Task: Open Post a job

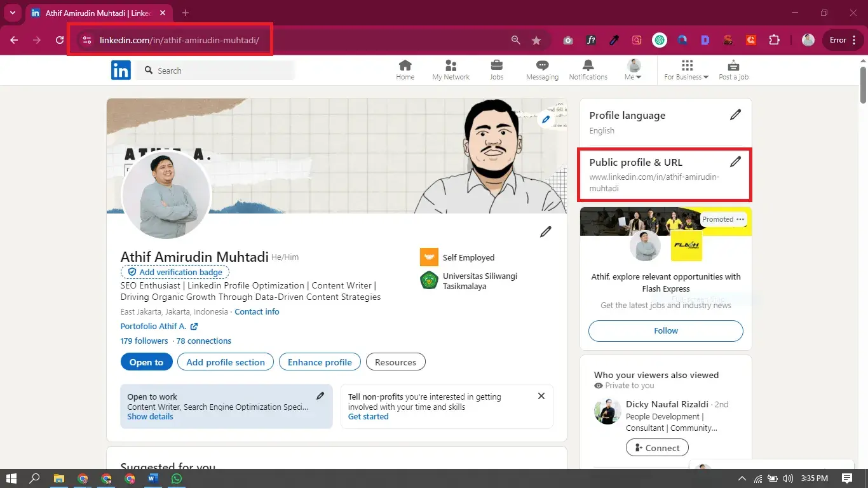Action: pyautogui.click(x=733, y=70)
